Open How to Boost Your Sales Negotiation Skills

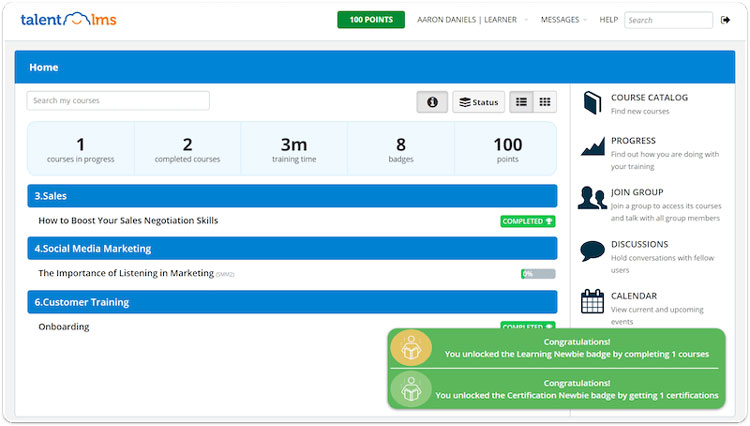[x=128, y=220]
